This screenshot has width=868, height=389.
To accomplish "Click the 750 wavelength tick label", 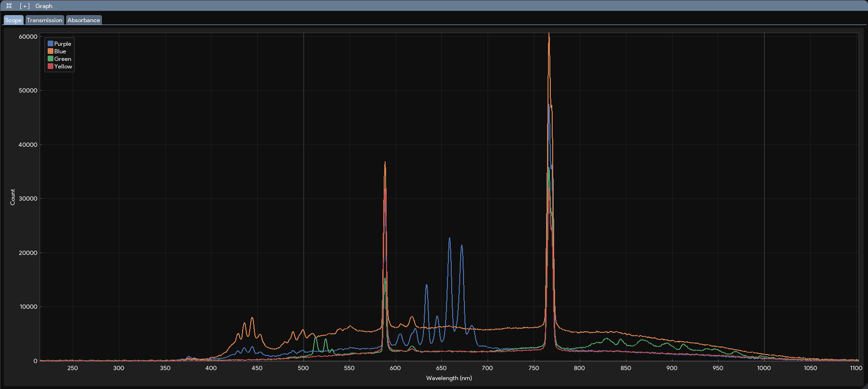I will (x=533, y=368).
